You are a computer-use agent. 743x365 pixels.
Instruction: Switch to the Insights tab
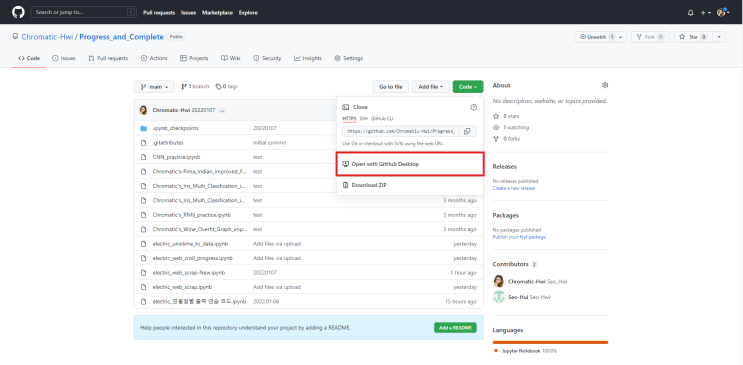point(308,58)
